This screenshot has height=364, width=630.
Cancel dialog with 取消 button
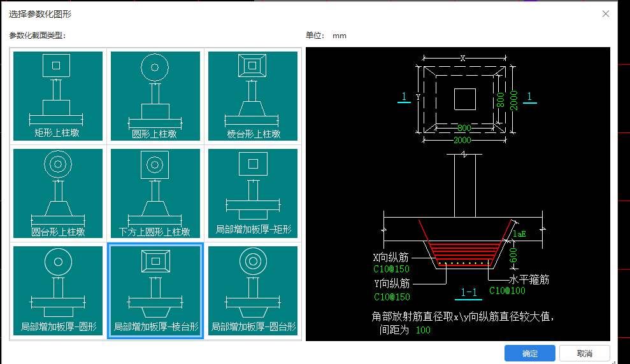(585, 353)
